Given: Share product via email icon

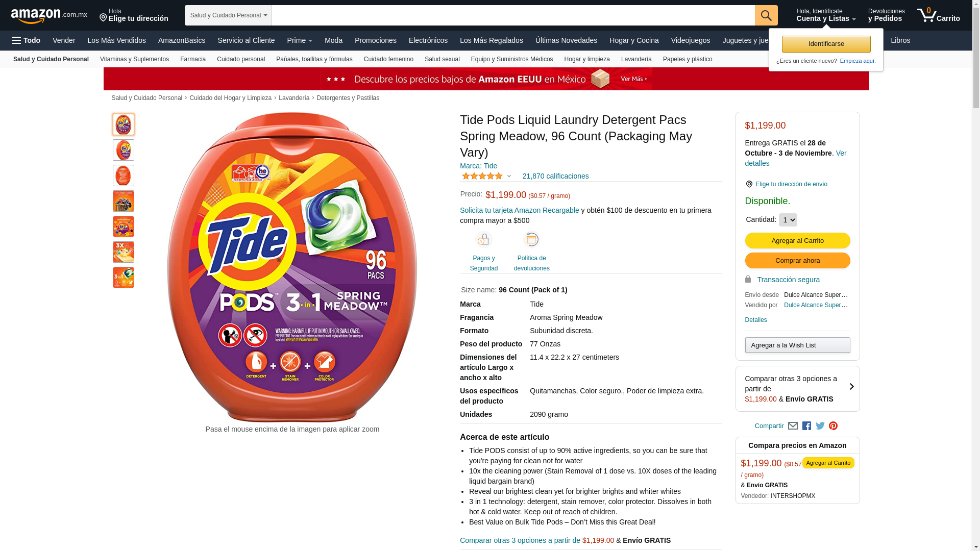Looking at the screenshot, I should 793,426.
